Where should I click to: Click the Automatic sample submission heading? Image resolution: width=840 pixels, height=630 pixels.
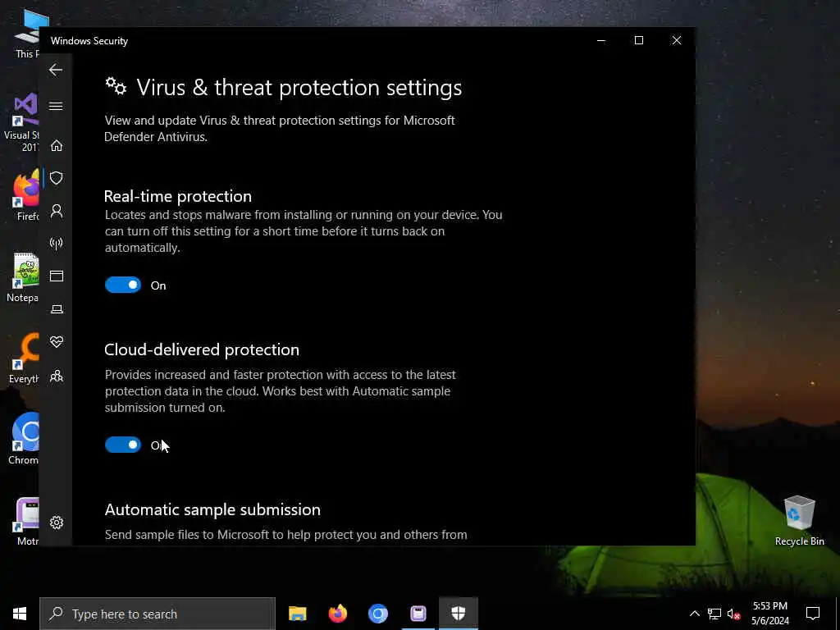pos(212,509)
